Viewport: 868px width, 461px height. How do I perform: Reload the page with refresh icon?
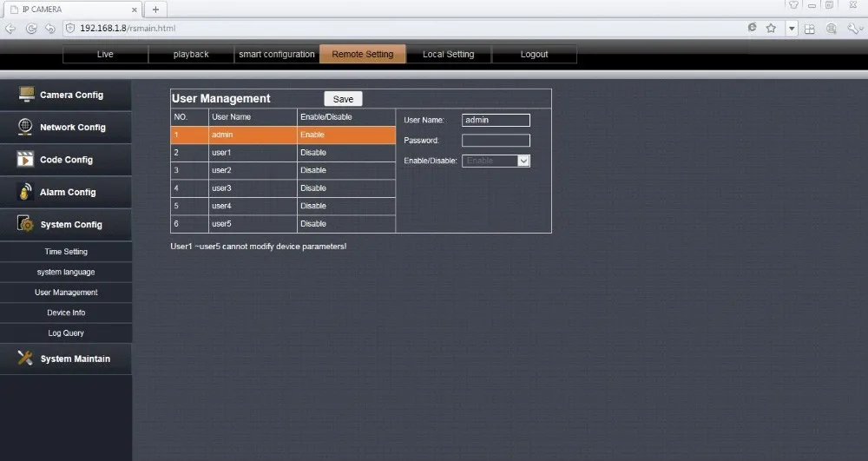pyautogui.click(x=31, y=29)
